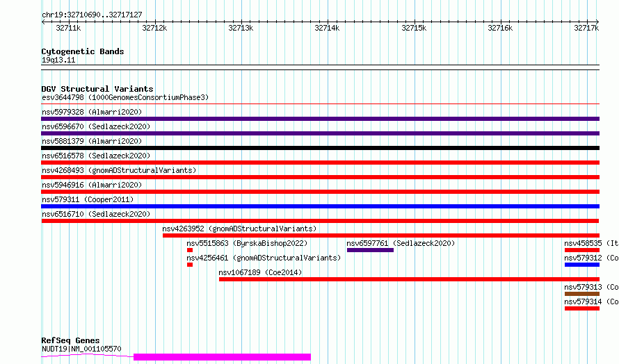
Task: Click the esv3644798 1000GenomesConsortiumPhase3 label
Action: pos(125,97)
